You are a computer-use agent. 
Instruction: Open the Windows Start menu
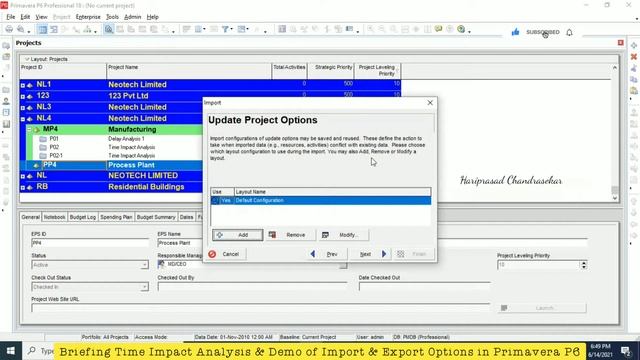11,351
